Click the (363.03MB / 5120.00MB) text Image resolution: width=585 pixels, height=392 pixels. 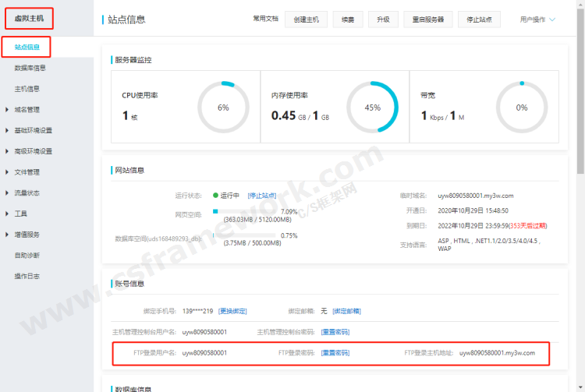[257, 220]
